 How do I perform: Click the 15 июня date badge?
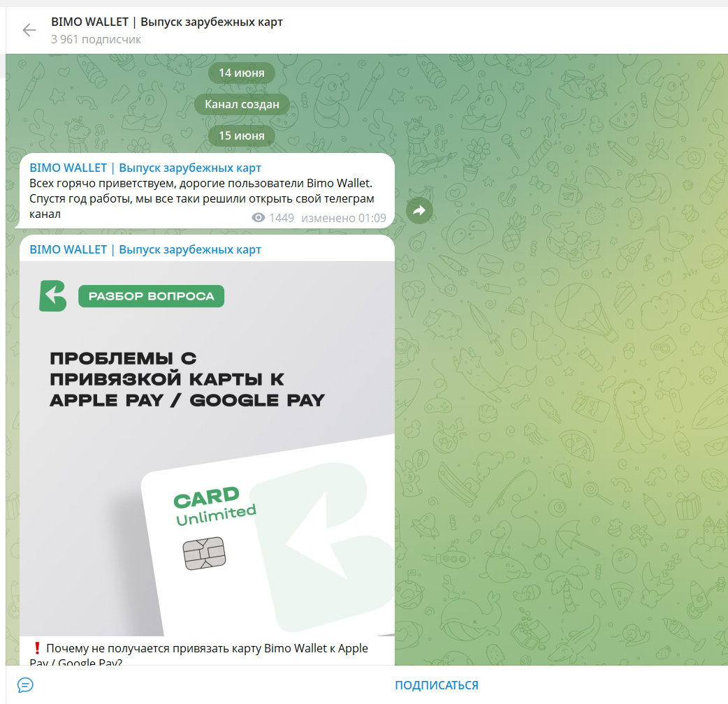[242, 135]
